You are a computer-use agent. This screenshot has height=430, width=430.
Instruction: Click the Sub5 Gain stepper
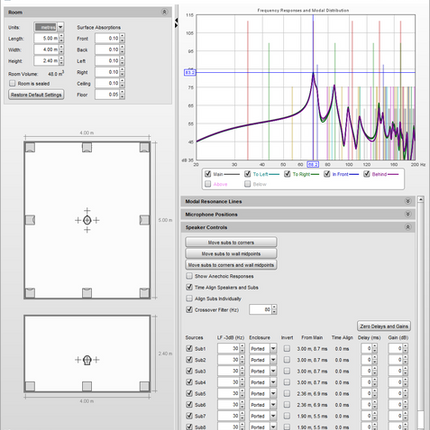tap(405, 394)
